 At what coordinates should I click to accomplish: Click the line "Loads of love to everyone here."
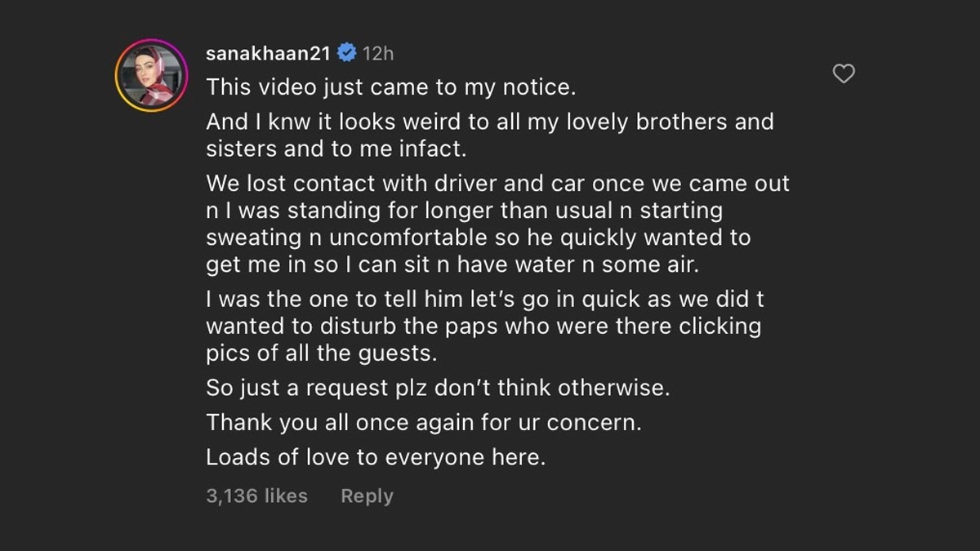pyautogui.click(x=375, y=457)
